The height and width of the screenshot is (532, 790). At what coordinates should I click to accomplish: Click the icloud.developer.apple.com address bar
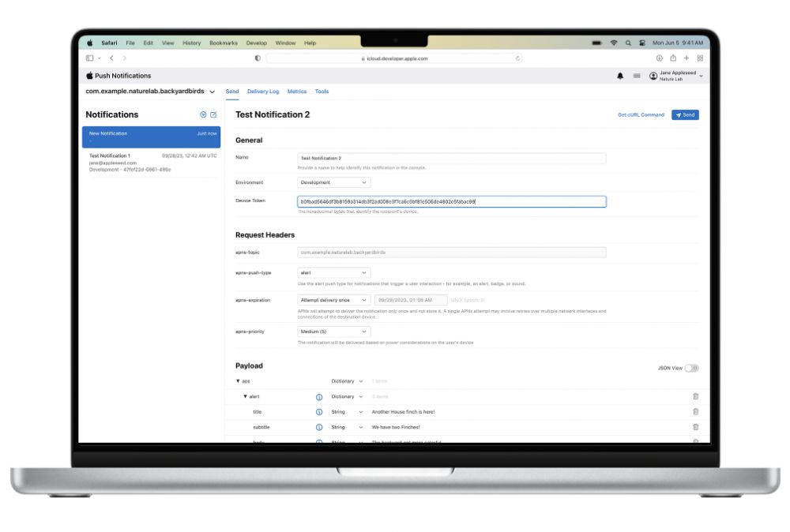(394, 58)
